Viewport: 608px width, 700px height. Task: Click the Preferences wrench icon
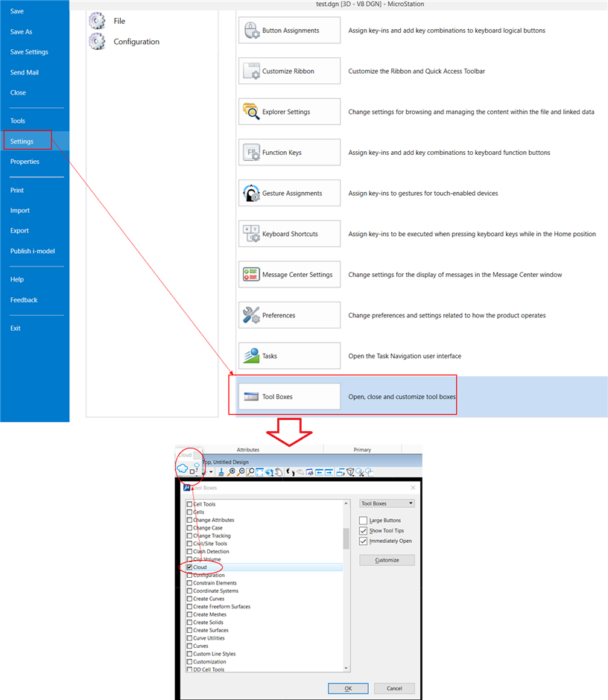[252, 315]
